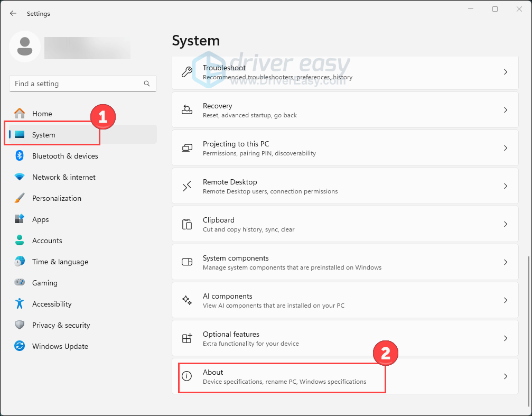The width and height of the screenshot is (532, 416).
Task: Click the Personalization paintbrush icon
Action: [x=20, y=198]
